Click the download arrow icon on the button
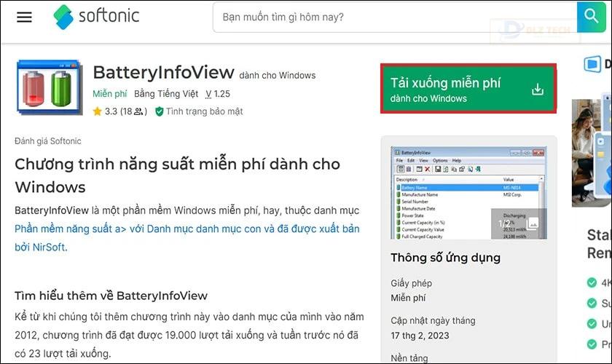 pyautogui.click(x=538, y=90)
